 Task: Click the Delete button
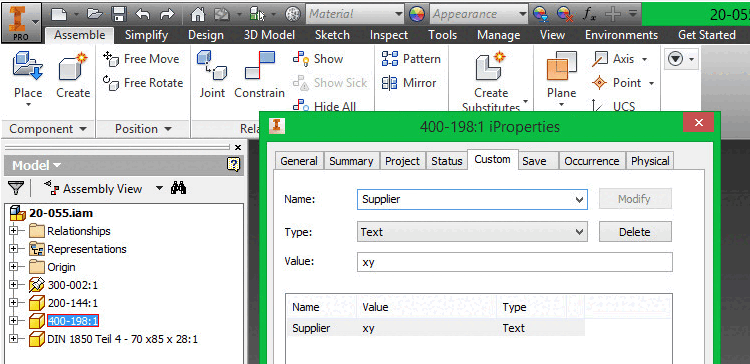[x=635, y=232]
